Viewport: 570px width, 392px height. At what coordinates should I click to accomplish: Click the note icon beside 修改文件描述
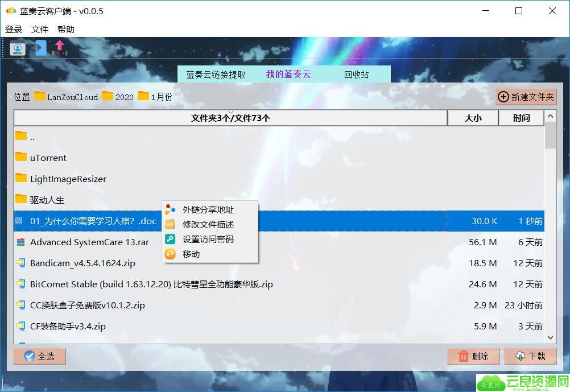[x=170, y=224]
